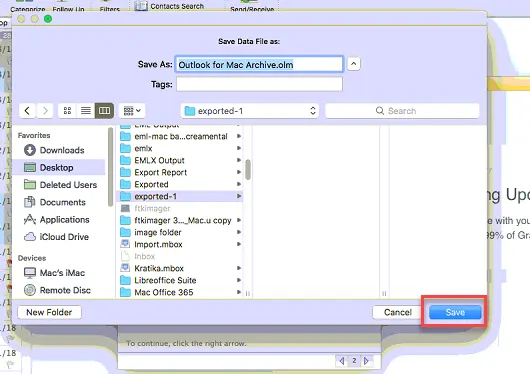
Task: Click the Applications A icon
Action: [30, 219]
